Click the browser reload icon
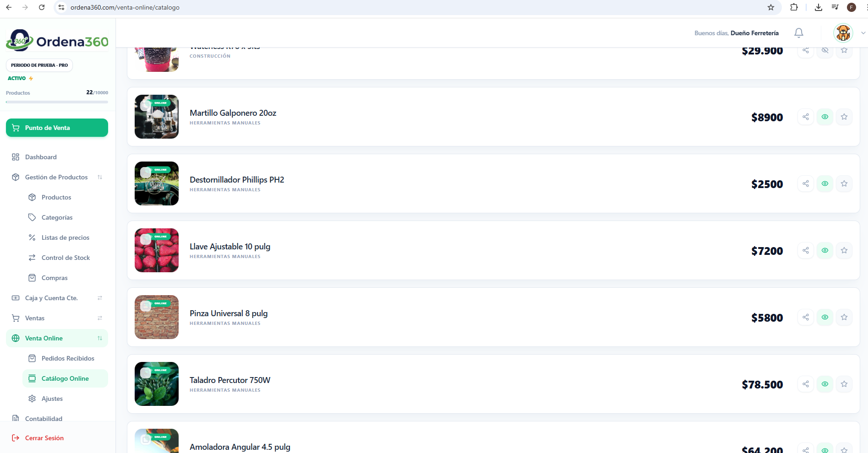 click(x=42, y=7)
